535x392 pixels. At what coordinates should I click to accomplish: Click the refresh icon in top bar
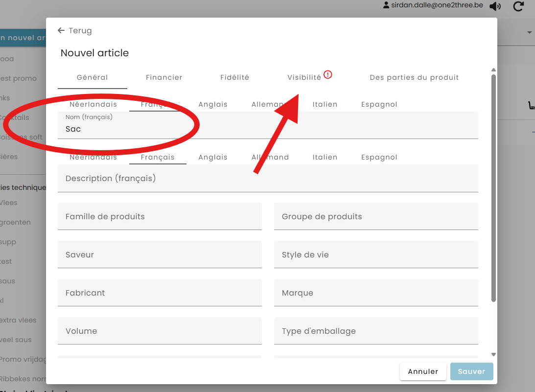click(x=518, y=6)
